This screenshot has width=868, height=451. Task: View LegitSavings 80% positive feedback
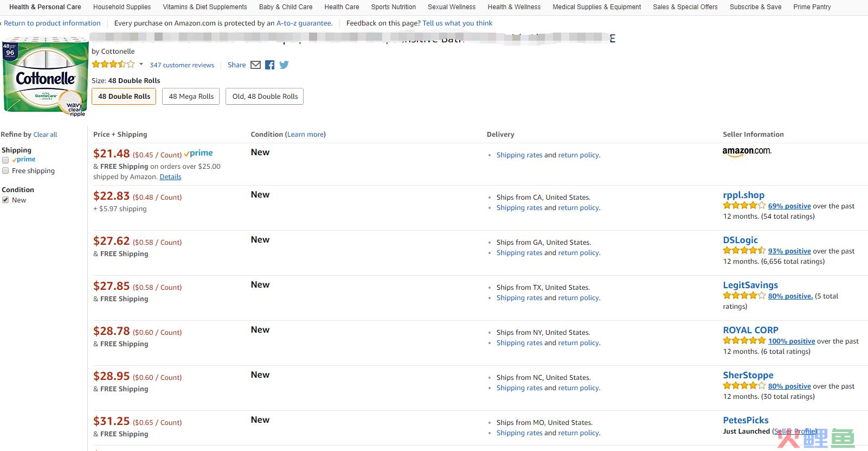point(790,296)
